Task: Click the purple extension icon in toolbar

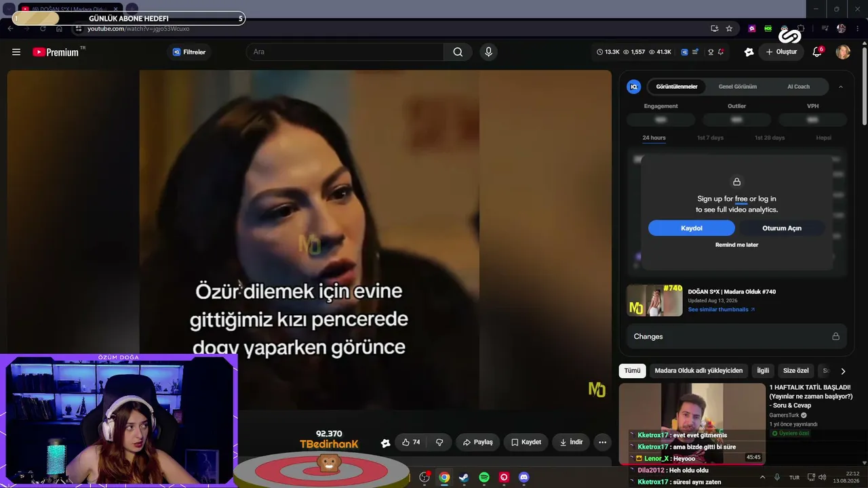Action: click(752, 28)
